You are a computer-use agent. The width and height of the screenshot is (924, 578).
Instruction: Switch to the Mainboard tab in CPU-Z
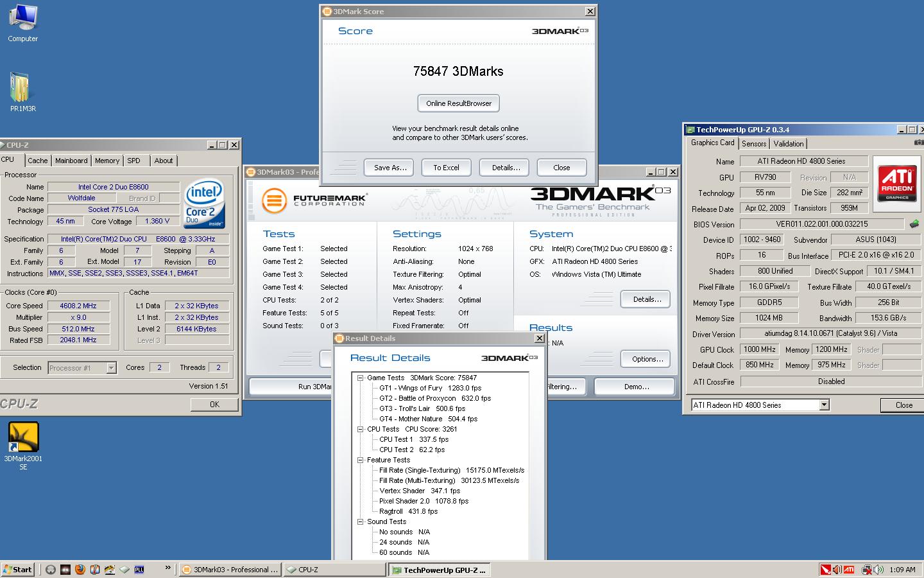click(x=71, y=161)
